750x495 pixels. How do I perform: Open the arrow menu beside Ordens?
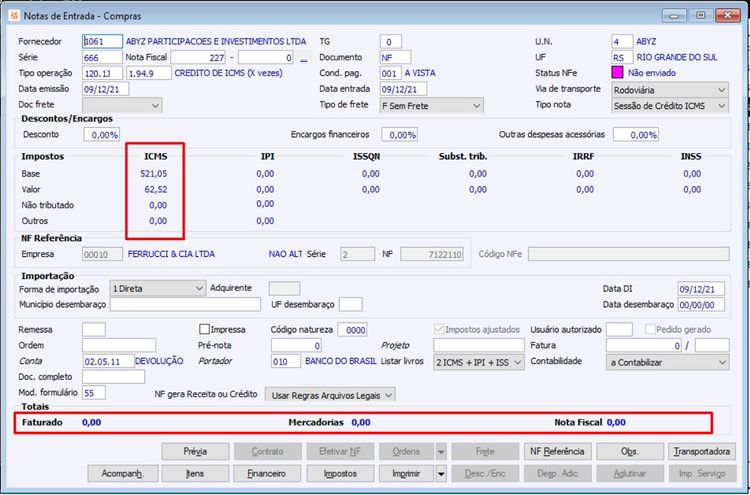(442, 451)
